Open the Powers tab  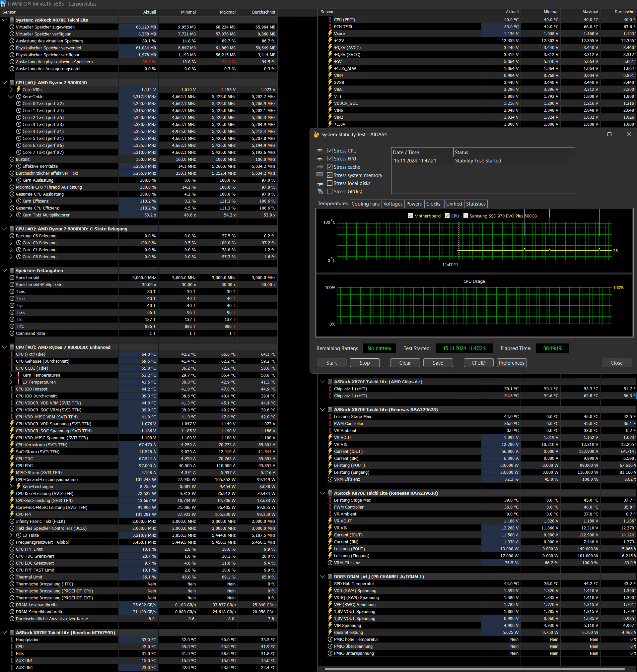pos(414,204)
